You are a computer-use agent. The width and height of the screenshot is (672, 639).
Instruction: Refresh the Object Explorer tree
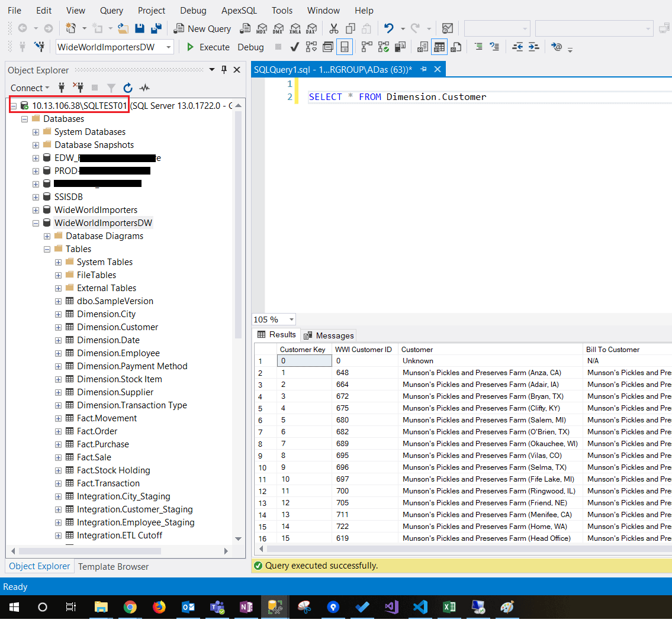click(128, 88)
